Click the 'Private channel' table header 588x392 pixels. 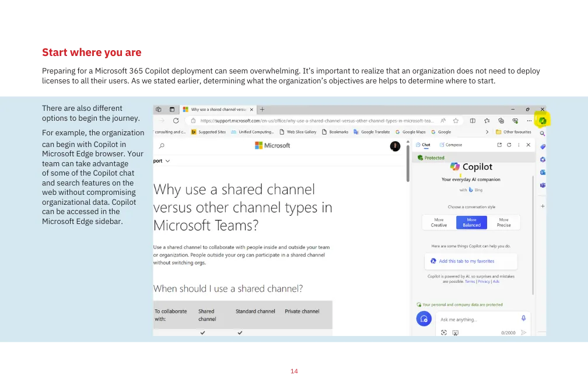point(302,311)
